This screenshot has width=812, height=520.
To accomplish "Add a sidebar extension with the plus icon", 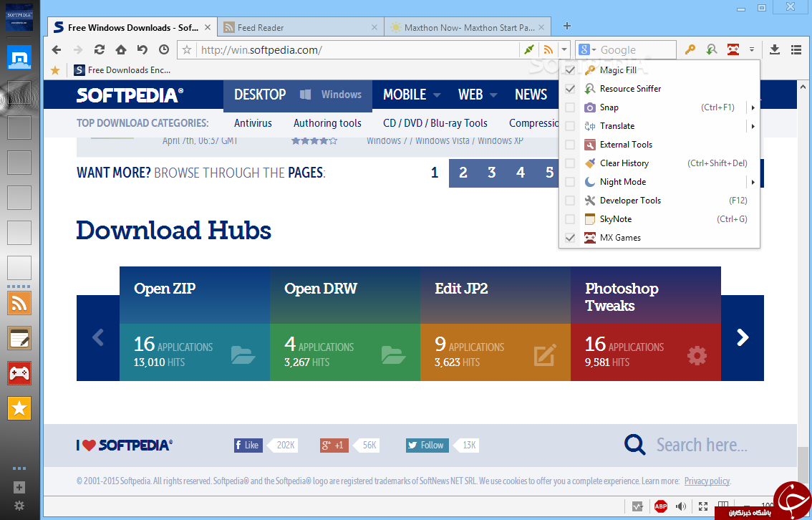I will 19,487.
